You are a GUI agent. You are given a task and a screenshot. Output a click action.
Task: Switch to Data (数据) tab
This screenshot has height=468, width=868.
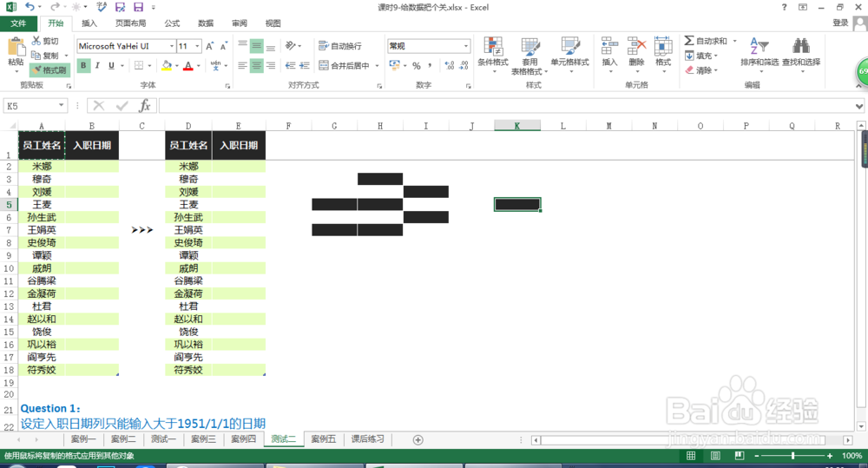[206, 23]
